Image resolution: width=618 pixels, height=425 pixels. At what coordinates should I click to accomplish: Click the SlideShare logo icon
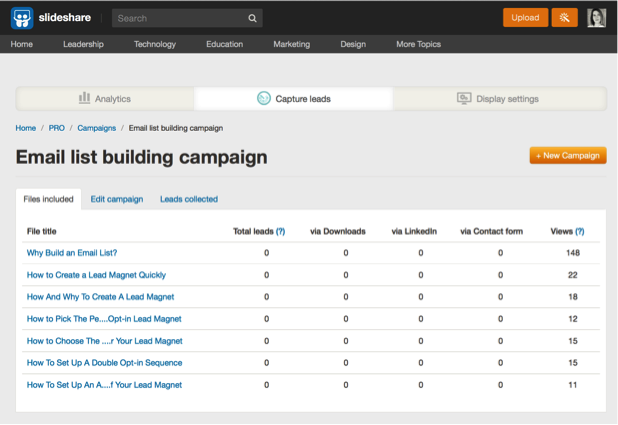tap(24, 18)
